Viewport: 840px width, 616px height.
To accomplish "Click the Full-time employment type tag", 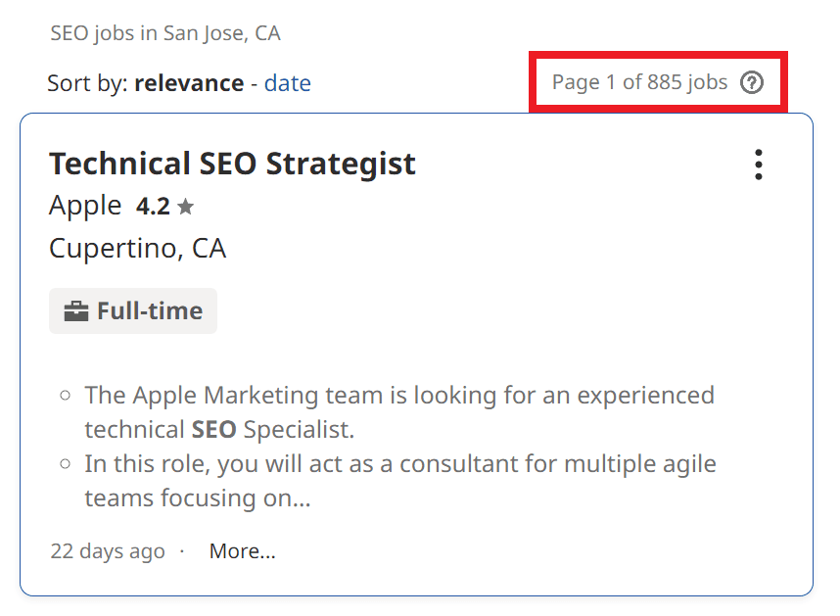I will tap(133, 309).
